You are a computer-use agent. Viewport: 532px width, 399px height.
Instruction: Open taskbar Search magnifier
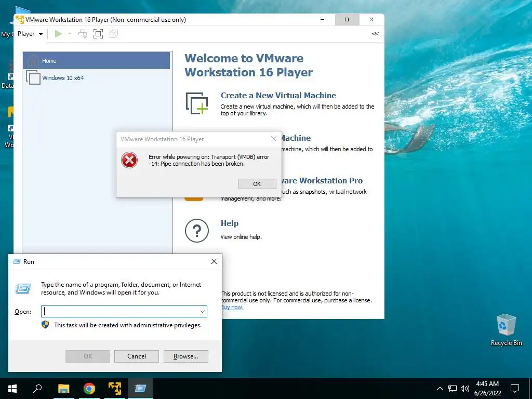tap(37, 388)
